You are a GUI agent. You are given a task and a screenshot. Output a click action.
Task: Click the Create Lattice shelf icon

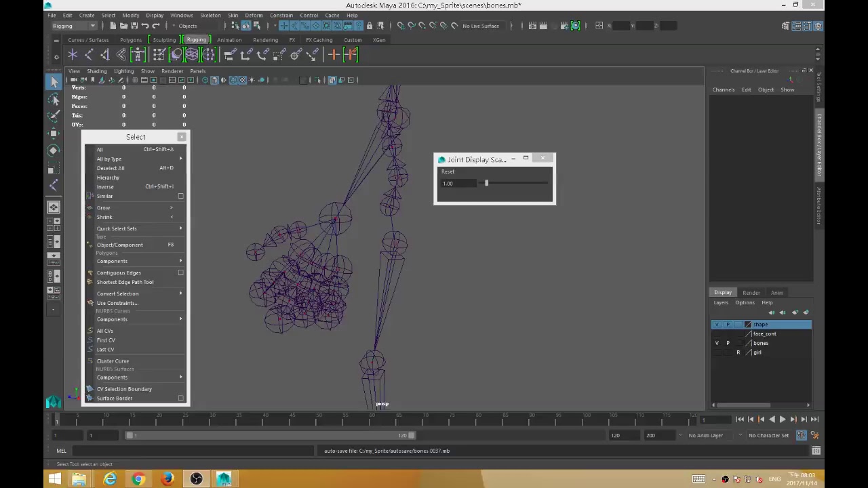pyautogui.click(x=192, y=55)
